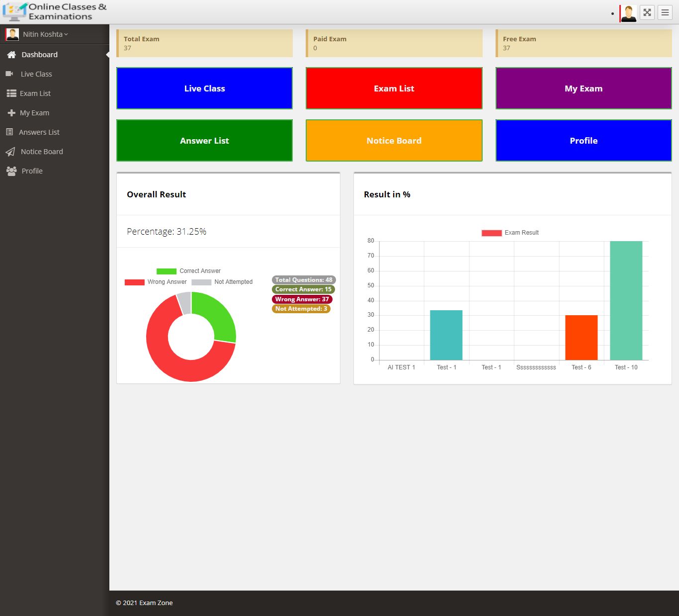Toggle Exam Result legend in bar chart

pyautogui.click(x=510, y=233)
